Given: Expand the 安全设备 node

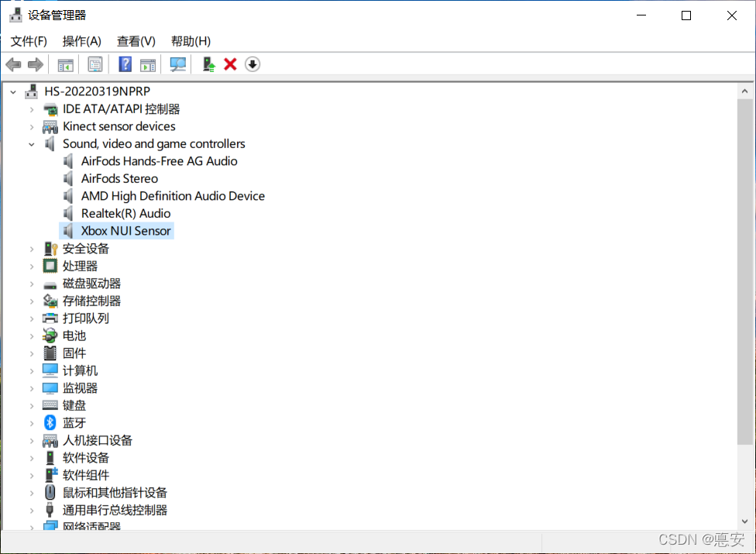Looking at the screenshot, I should click(x=32, y=249).
